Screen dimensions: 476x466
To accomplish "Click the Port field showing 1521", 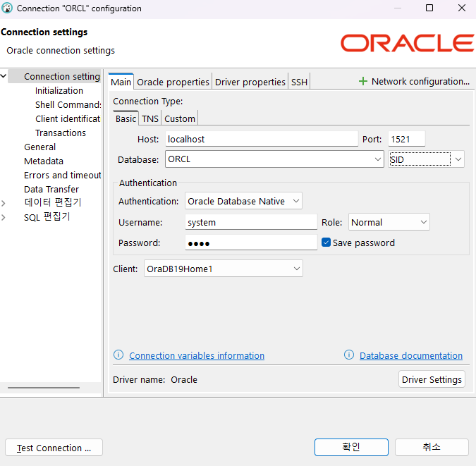I will (406, 139).
